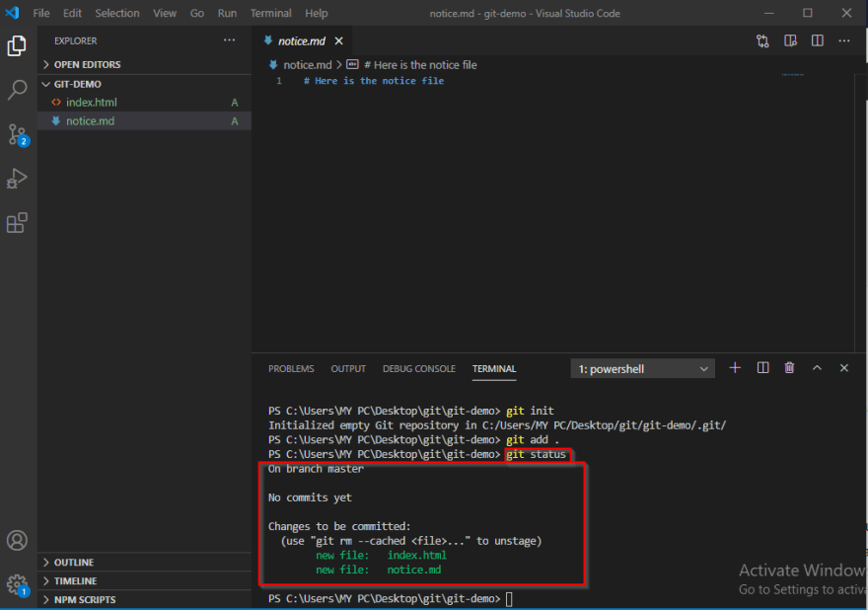This screenshot has height=610, width=868.
Task: Split the terminal panel
Action: click(x=762, y=368)
